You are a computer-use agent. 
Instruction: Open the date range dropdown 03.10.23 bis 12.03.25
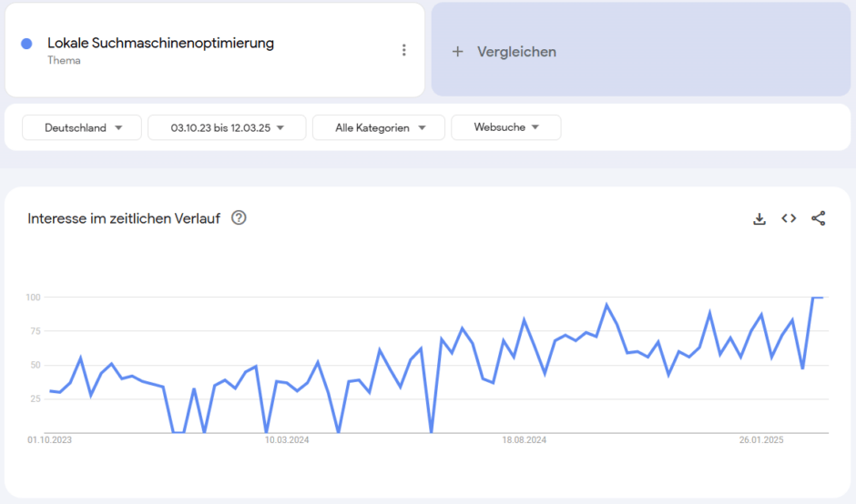[x=226, y=127]
